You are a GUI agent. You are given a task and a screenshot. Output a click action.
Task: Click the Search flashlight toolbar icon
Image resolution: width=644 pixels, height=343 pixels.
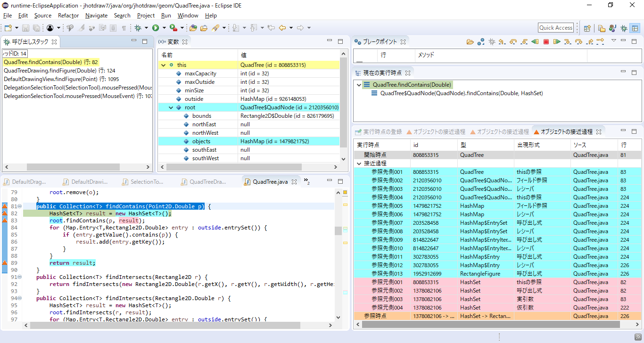(x=215, y=28)
